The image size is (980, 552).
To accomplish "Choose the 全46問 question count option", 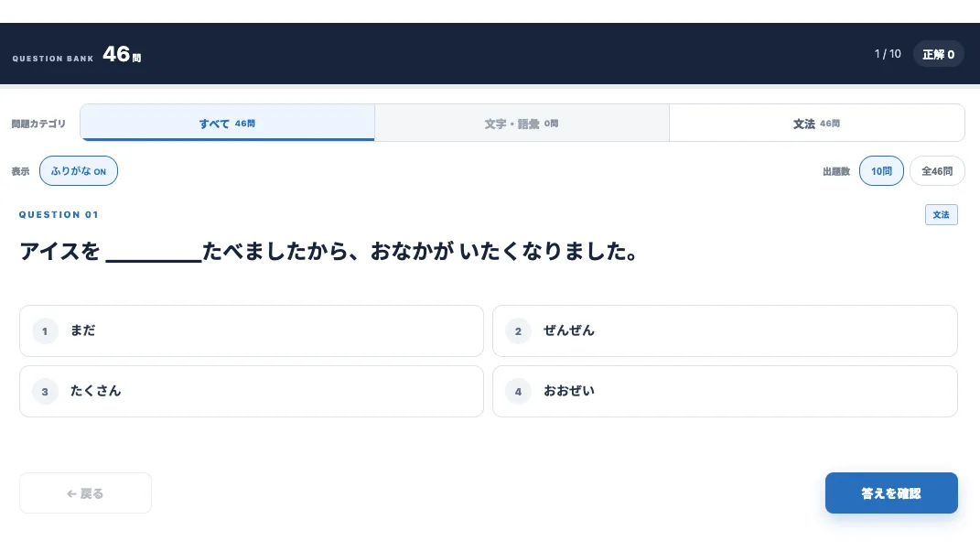I will (x=937, y=170).
